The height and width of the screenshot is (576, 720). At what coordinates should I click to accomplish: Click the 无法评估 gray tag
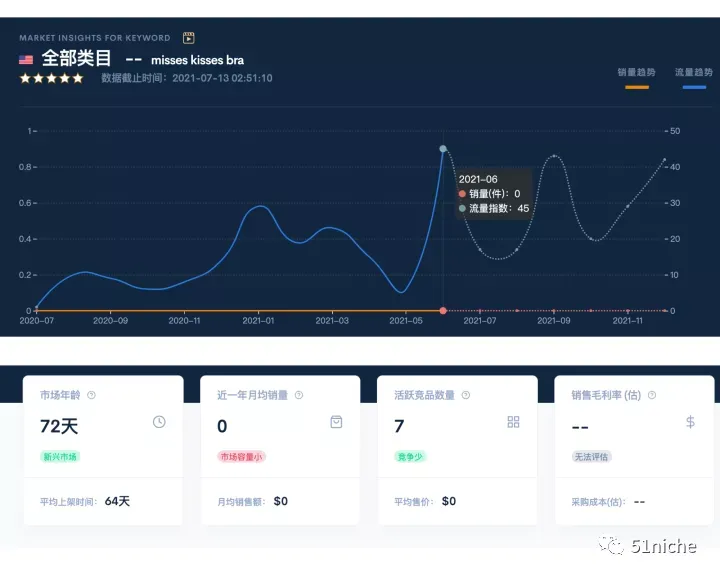click(591, 457)
